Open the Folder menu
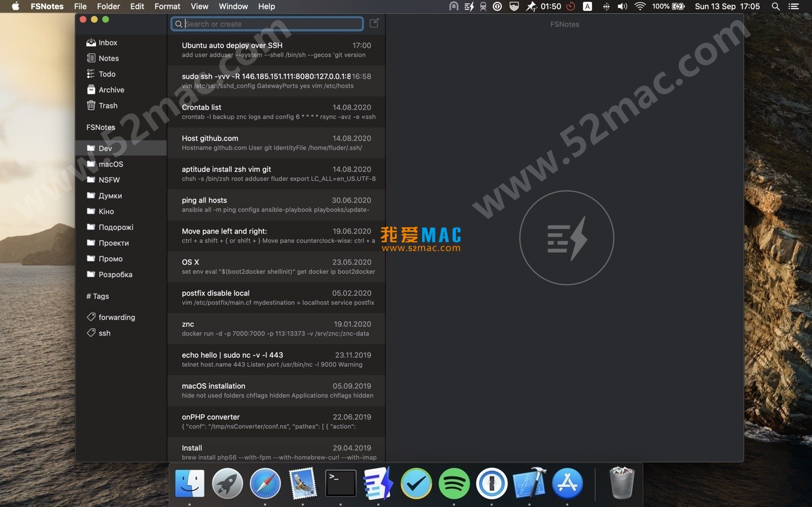Image resolution: width=812 pixels, height=507 pixels. pyautogui.click(x=109, y=7)
